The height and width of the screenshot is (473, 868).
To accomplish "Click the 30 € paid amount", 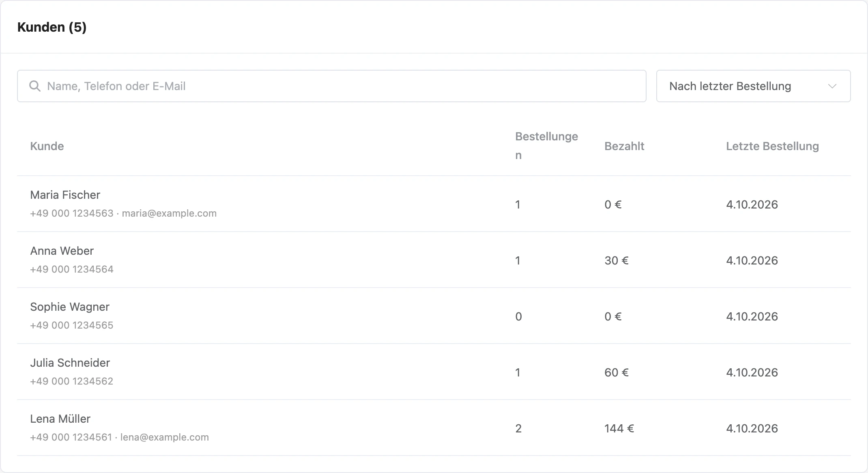I will (617, 260).
